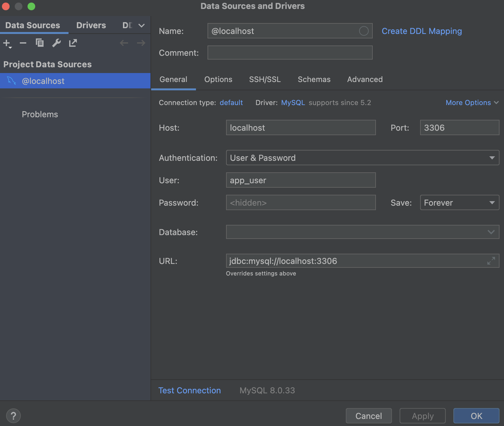Select the General tab
The width and height of the screenshot is (504, 426).
click(x=173, y=79)
